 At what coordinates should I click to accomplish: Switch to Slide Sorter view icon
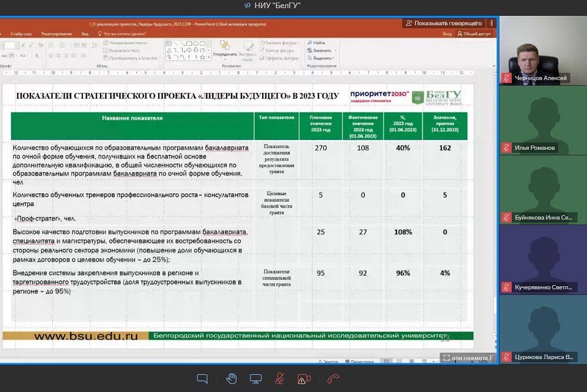(399, 361)
